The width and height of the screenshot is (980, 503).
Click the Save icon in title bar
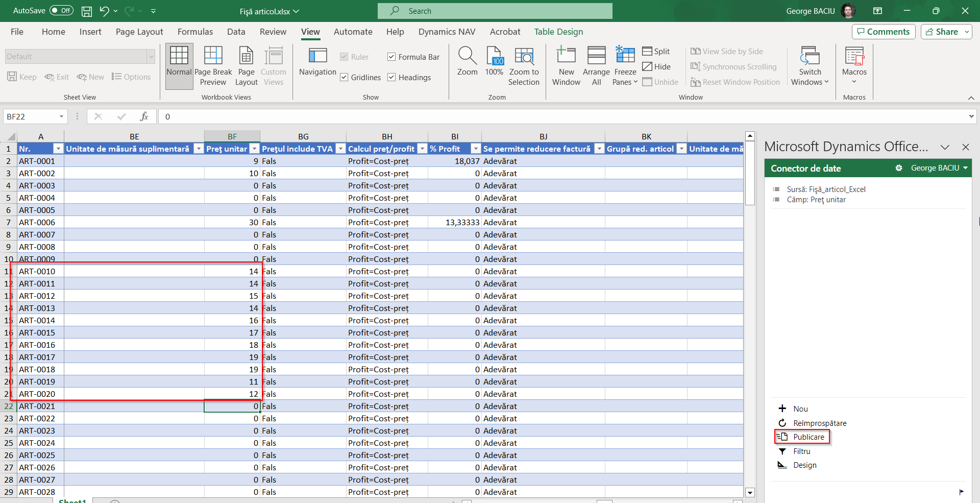(87, 11)
